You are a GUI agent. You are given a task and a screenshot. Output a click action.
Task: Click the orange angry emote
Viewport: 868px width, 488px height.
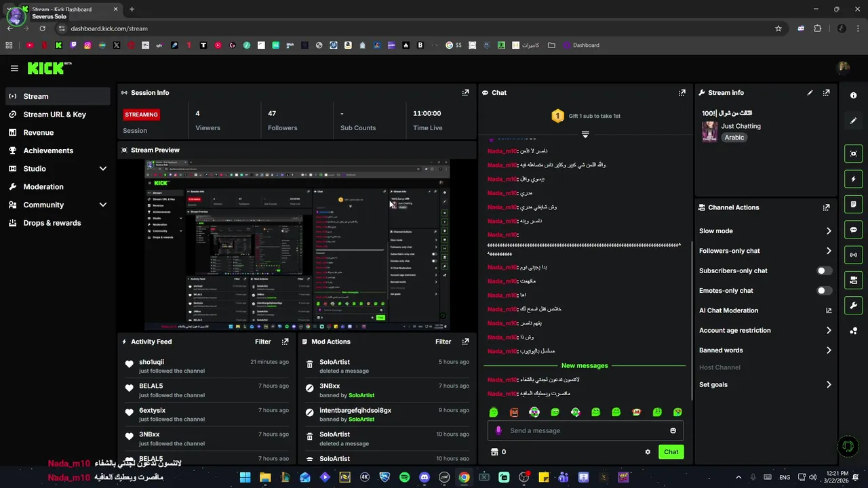coord(514,412)
